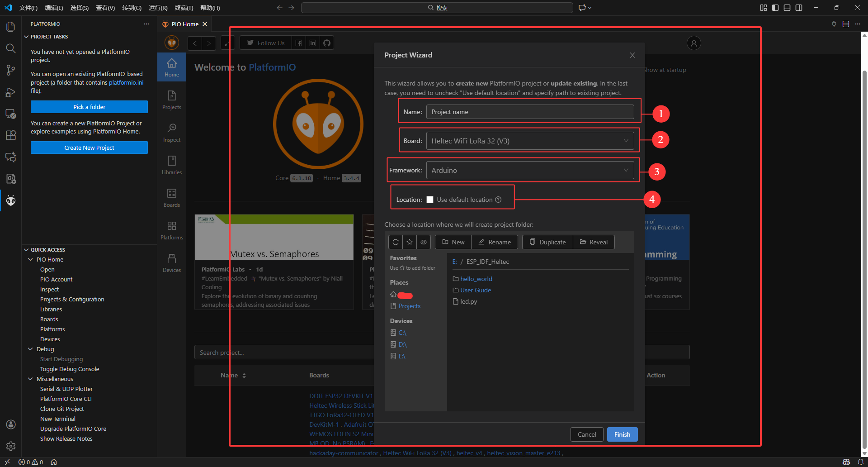Viewport: 868px width, 467px height.
Task: Open the Extensions view in the activity bar
Action: click(x=10, y=135)
